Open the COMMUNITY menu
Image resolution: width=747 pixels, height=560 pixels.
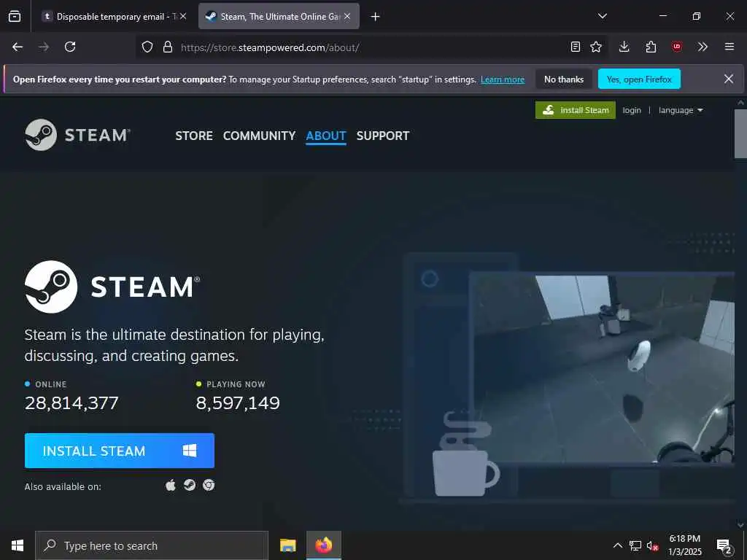[259, 136]
